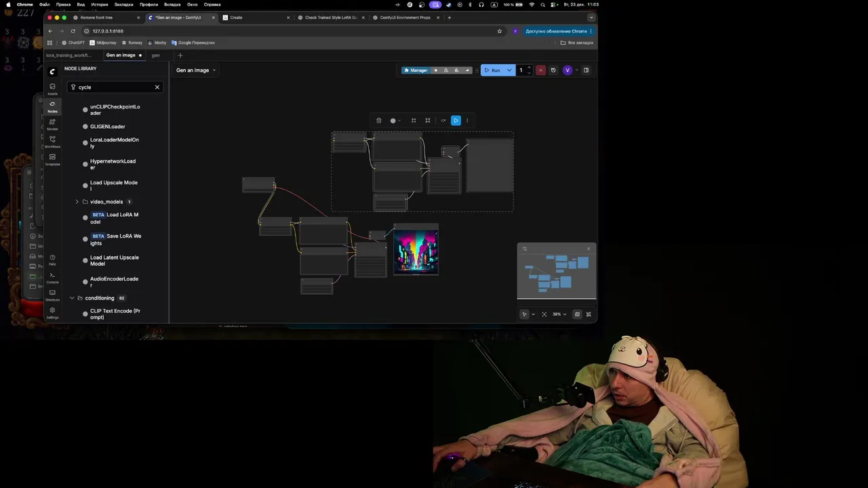Open the dropdown beside the user avatar

coord(576,70)
